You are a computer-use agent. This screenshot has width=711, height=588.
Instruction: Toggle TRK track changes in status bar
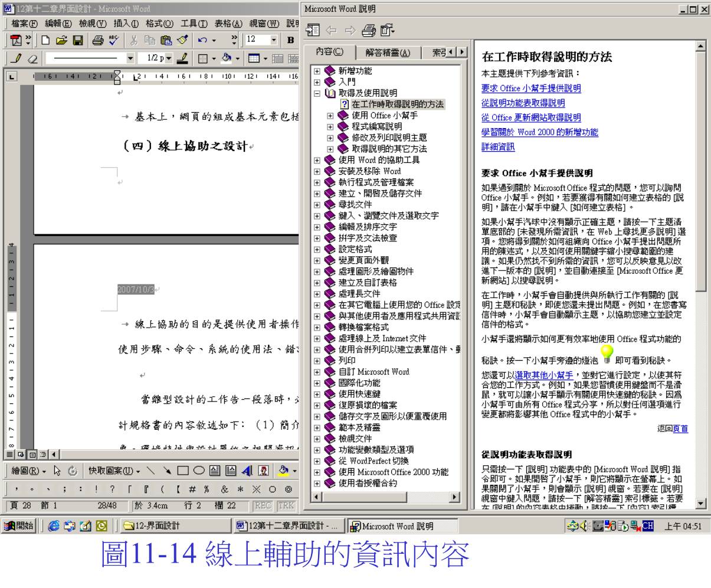pyautogui.click(x=286, y=505)
